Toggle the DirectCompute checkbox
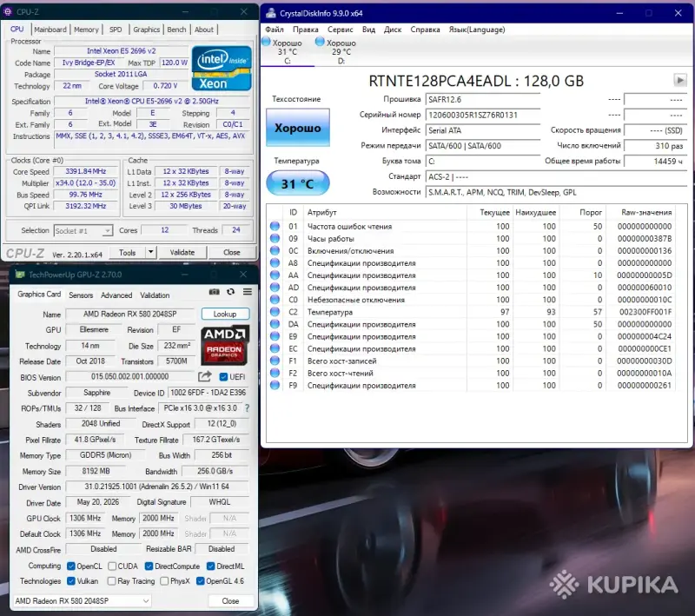 point(149,566)
